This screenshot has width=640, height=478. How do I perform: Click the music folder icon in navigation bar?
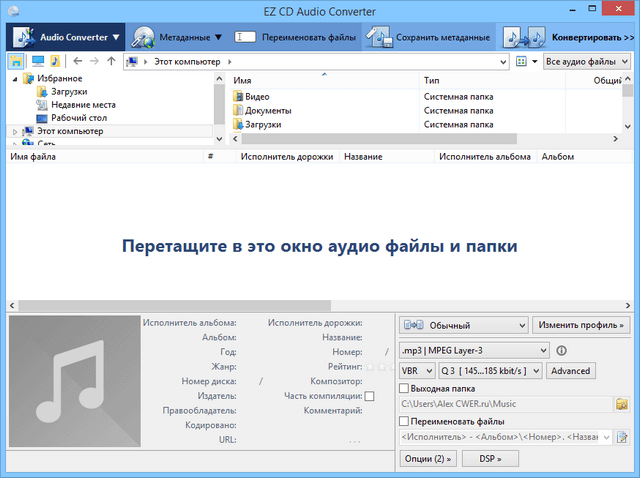(x=56, y=62)
